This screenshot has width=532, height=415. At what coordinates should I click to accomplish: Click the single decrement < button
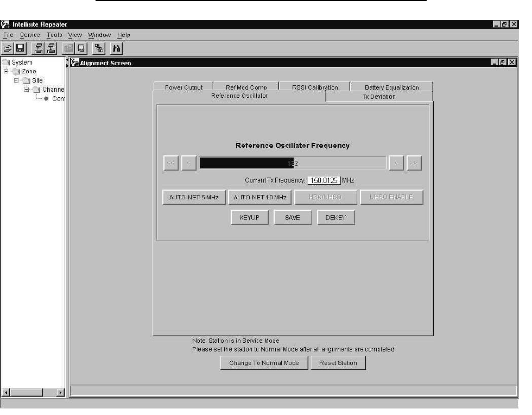point(189,163)
